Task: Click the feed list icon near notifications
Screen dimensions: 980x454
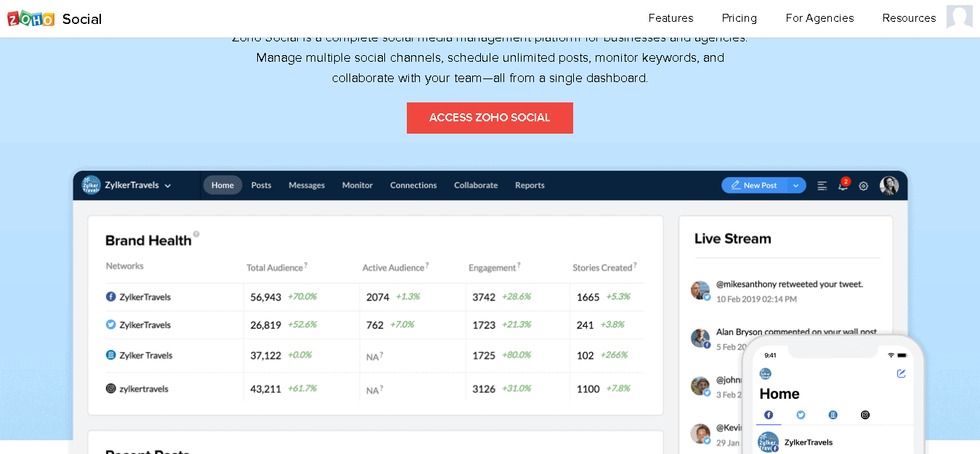Action: coord(822,185)
